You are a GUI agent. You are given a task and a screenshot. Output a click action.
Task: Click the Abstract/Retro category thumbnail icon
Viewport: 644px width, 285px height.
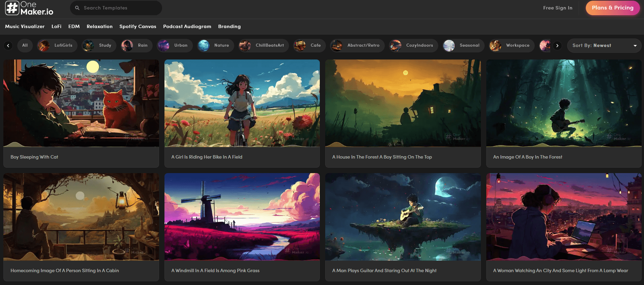pos(336,45)
